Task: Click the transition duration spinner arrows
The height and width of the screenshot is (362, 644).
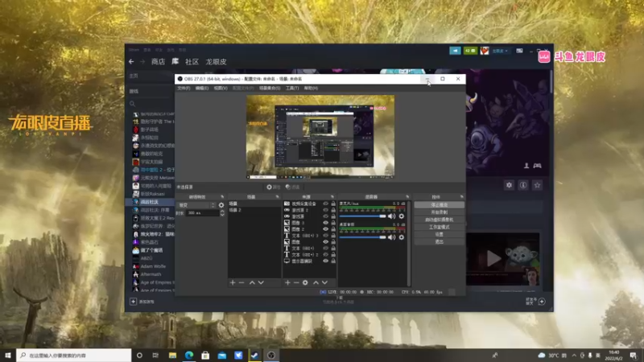Action: 222,213
